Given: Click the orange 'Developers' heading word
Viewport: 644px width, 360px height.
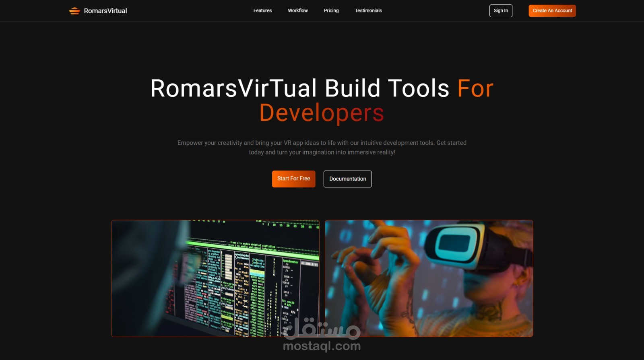Looking at the screenshot, I should pos(322,113).
